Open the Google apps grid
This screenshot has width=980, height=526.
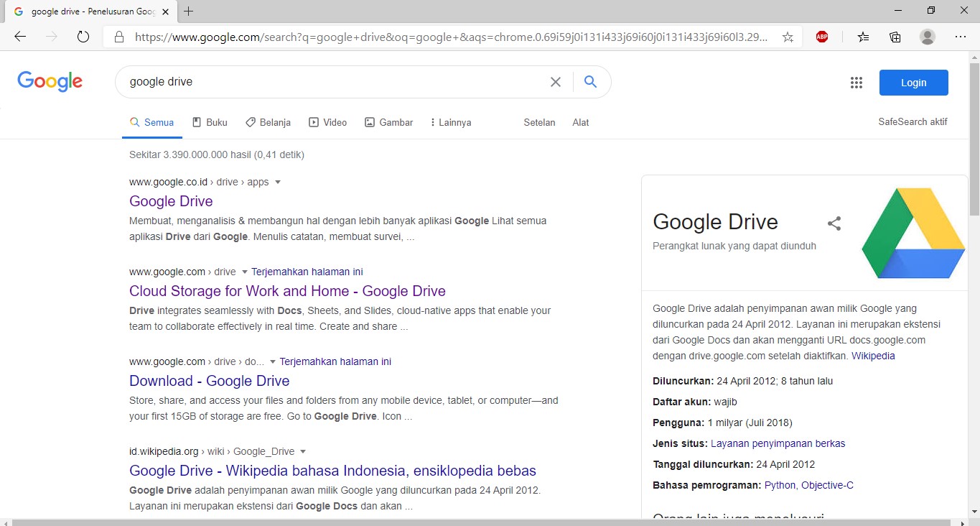pyautogui.click(x=857, y=83)
